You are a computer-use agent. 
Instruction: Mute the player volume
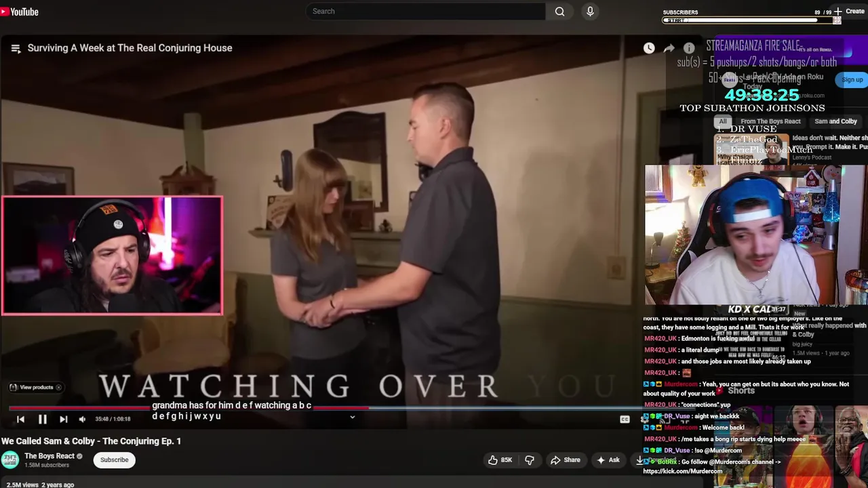coord(82,420)
